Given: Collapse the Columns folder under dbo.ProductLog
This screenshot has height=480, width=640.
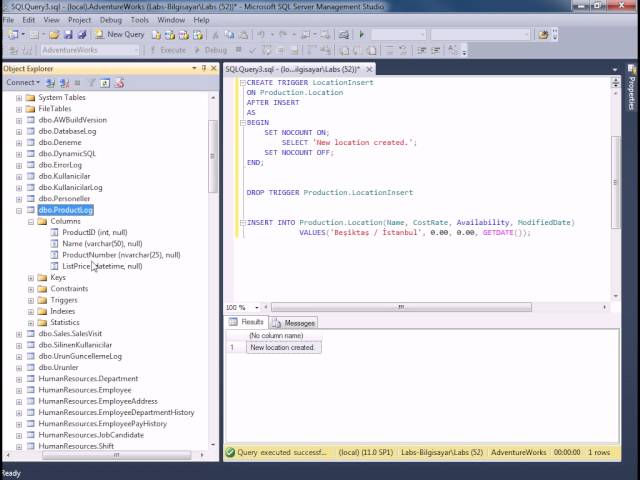Looking at the screenshot, I should tap(31, 222).
